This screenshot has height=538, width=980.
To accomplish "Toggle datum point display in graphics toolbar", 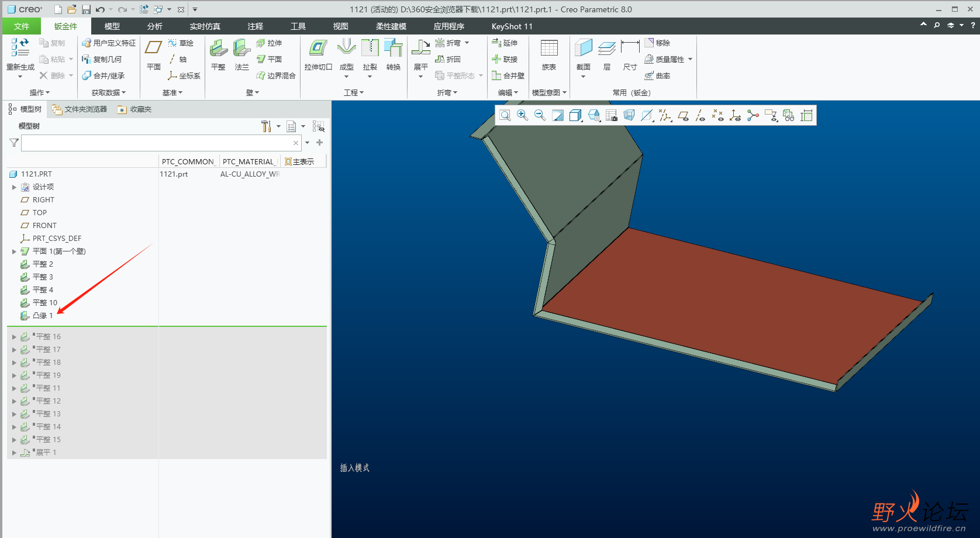I will [718, 116].
